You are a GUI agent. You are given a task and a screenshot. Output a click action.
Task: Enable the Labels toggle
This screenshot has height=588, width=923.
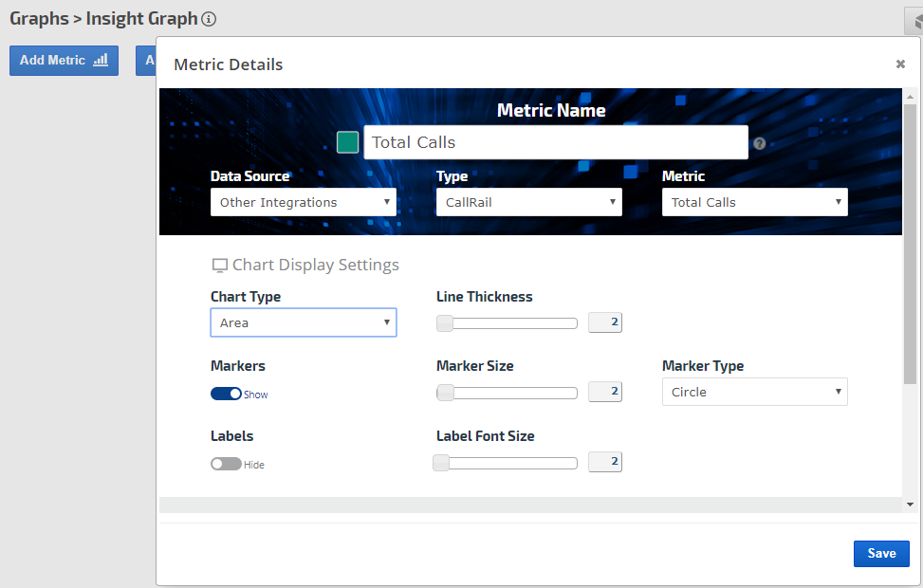(x=226, y=465)
